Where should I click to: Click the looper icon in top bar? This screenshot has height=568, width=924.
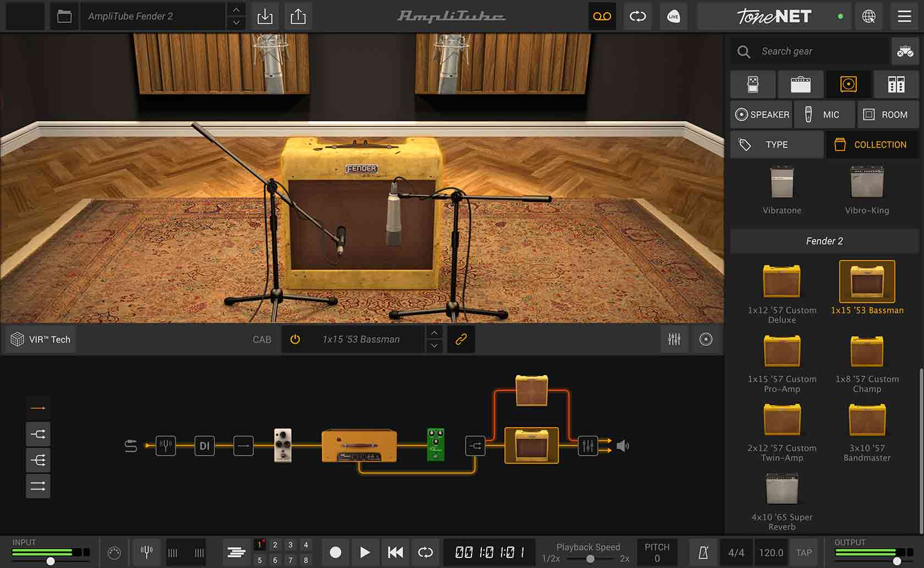pos(637,17)
